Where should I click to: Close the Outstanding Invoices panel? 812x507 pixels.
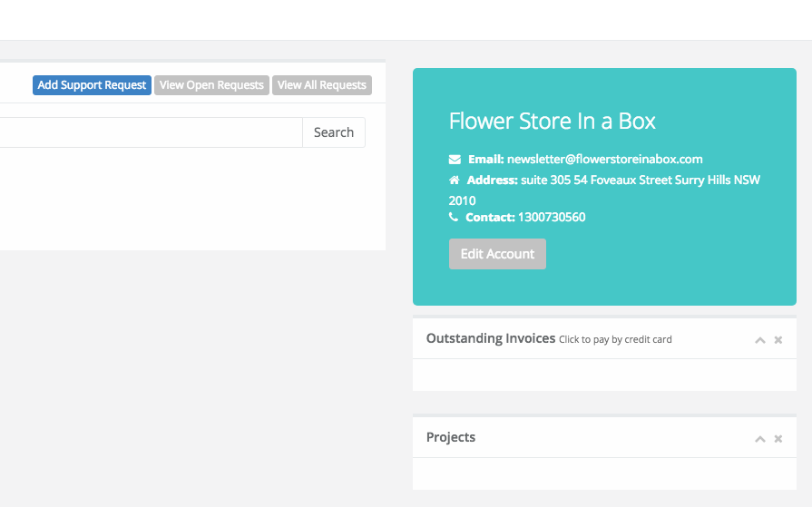[778, 340]
